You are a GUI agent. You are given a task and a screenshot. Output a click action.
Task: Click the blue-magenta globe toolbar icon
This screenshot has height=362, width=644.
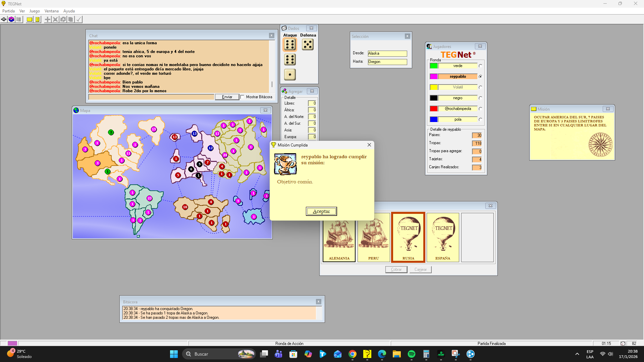(11, 19)
